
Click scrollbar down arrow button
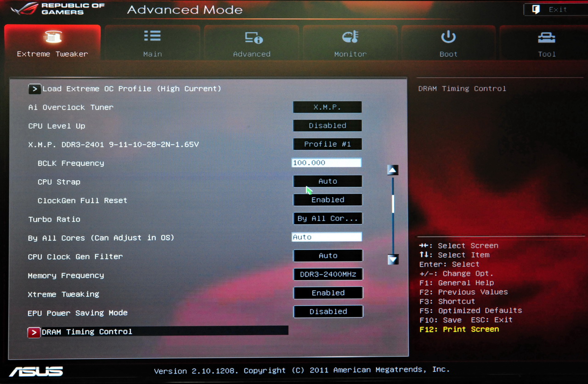[x=393, y=260]
